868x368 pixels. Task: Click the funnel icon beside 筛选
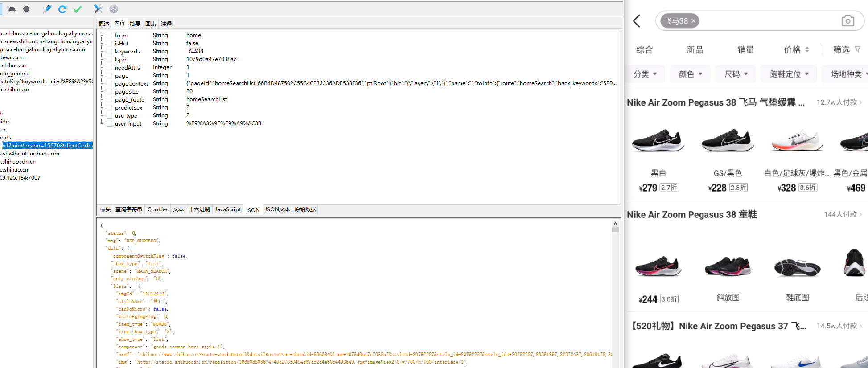coord(858,49)
